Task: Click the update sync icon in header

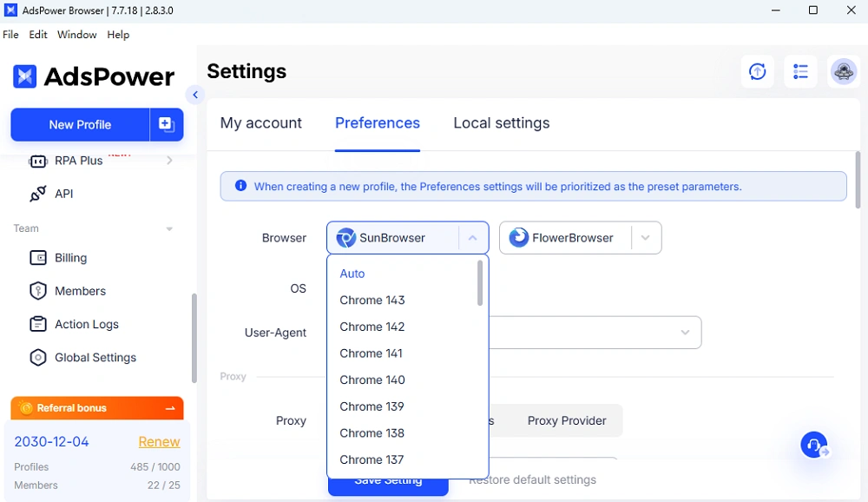Action: coord(758,72)
